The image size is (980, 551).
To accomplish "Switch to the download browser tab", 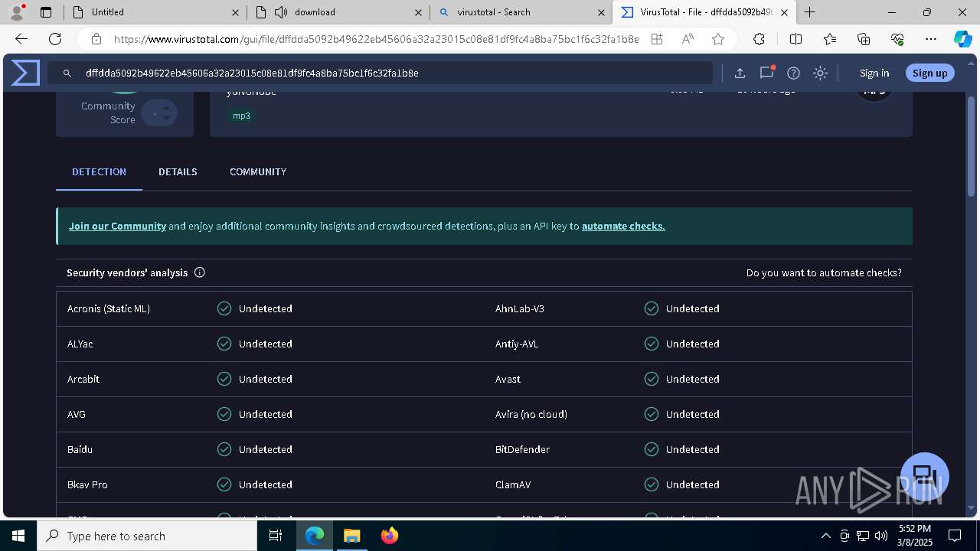I will point(338,12).
